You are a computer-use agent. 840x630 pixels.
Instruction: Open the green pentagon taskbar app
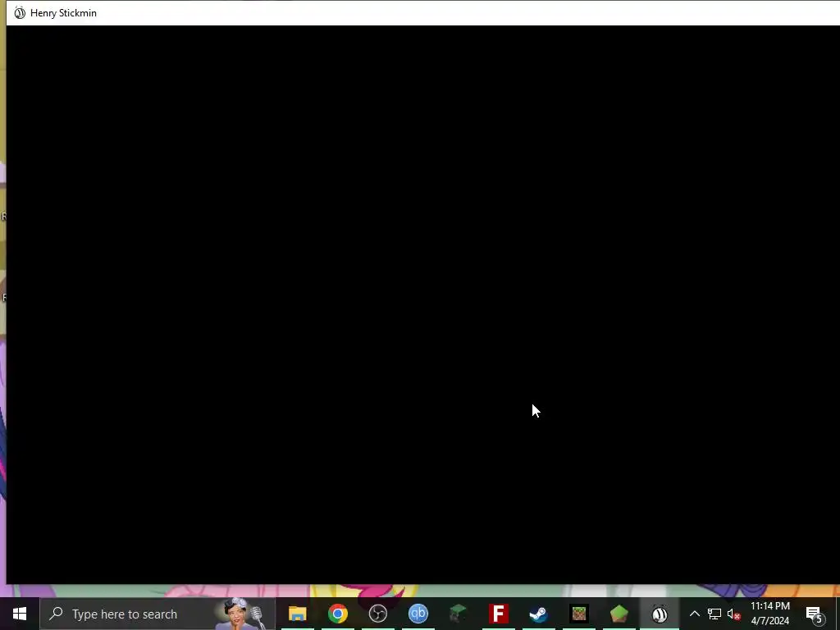[619, 614]
